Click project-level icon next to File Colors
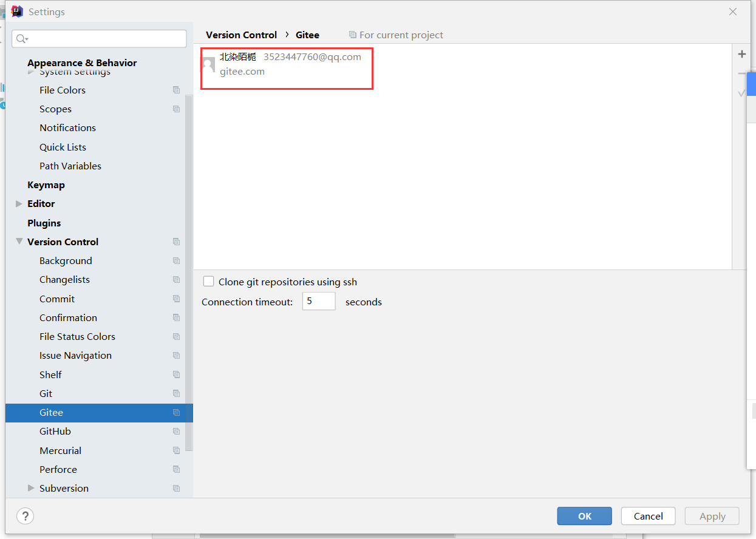 [176, 90]
